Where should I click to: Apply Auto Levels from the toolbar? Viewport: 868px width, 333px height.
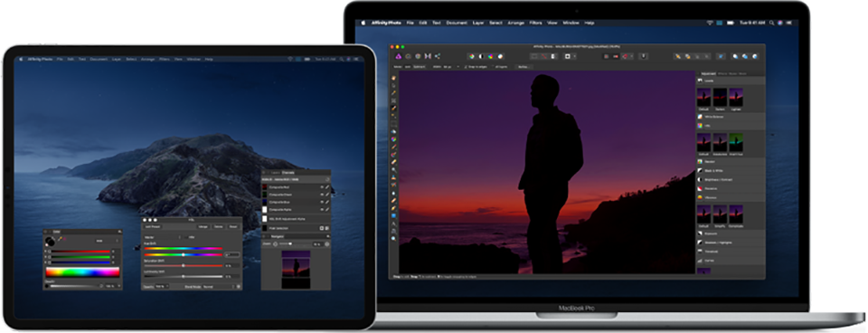point(472,56)
